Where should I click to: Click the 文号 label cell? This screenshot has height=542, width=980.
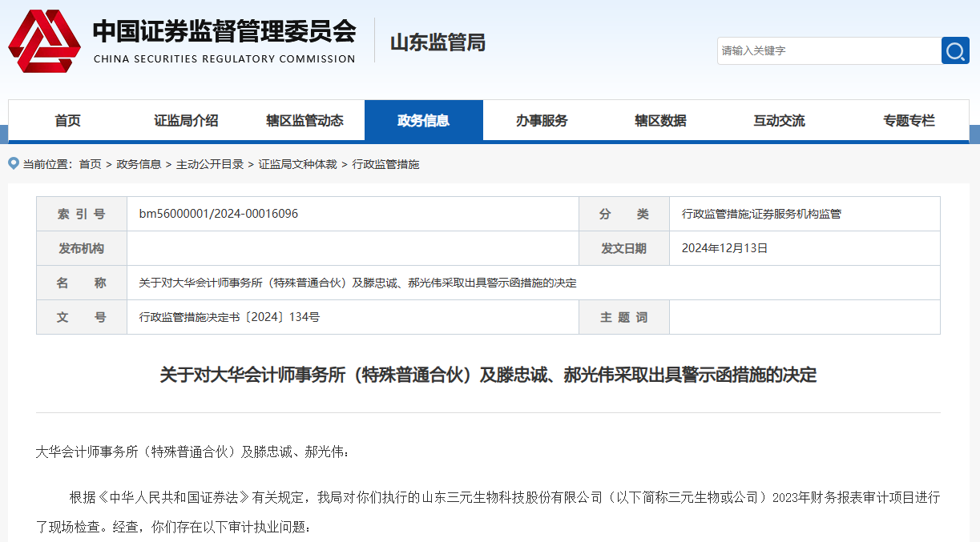point(82,317)
